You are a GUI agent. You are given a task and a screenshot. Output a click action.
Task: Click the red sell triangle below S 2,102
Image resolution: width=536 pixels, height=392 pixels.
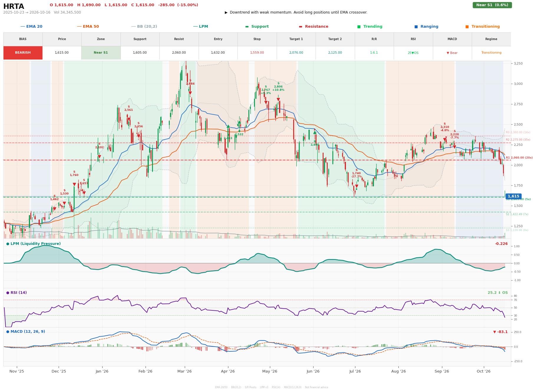(99, 157)
